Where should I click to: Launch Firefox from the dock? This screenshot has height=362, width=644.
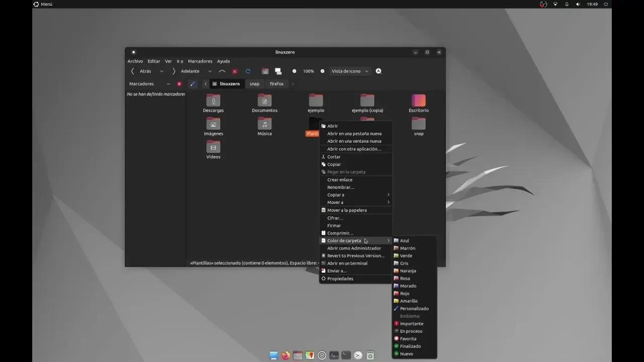pos(285,355)
